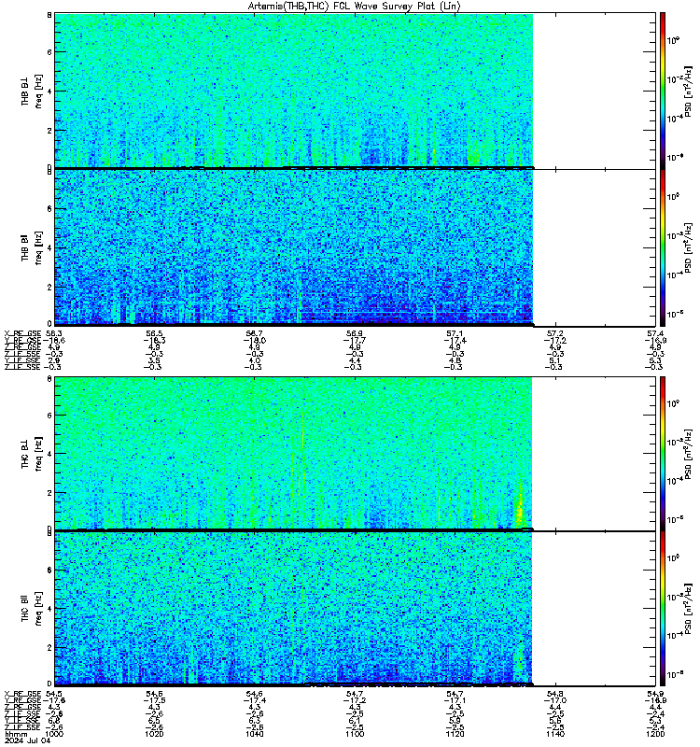Screen dimensions: 700x747
Task: Click the time tick label 1120
Action: [x=455, y=734]
